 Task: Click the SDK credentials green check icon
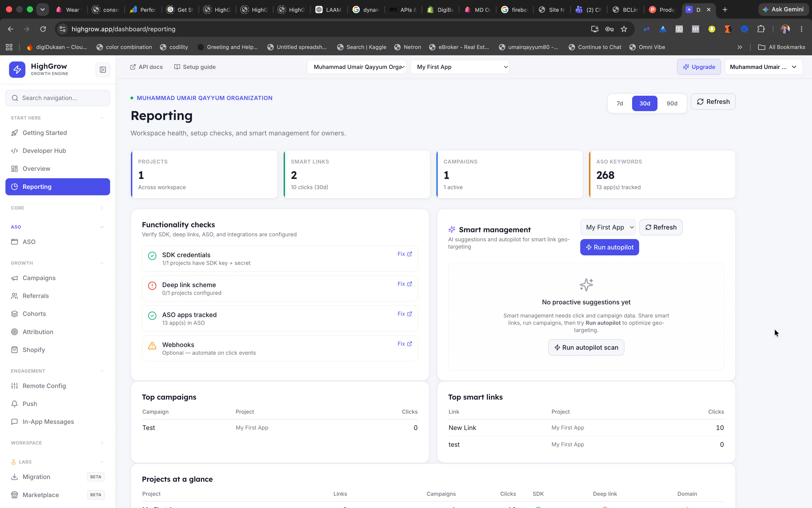click(x=152, y=256)
